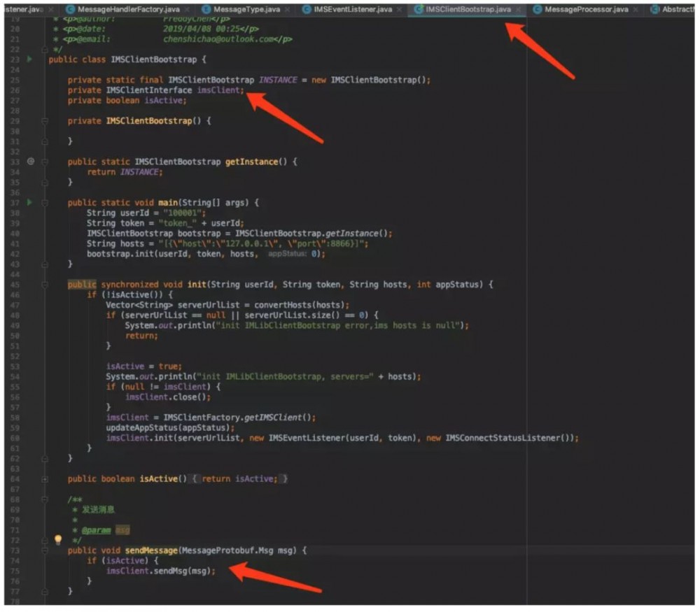Expand the folded body "{ return isActive; }"
Viewport: 700px width, 612px height.
pyautogui.click(x=239, y=478)
